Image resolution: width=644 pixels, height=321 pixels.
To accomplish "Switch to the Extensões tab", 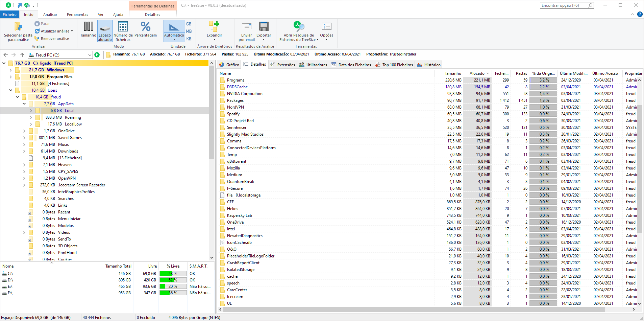I will [x=283, y=65].
